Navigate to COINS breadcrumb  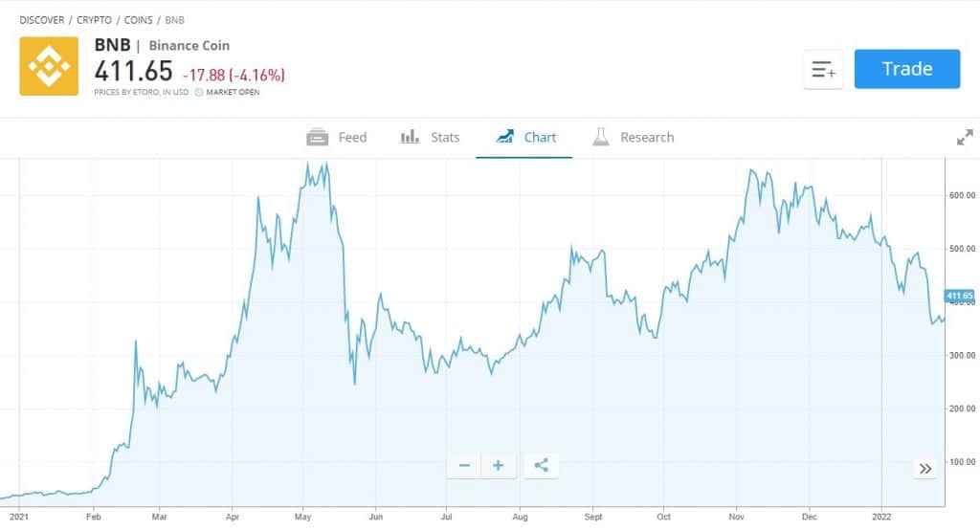(x=138, y=20)
